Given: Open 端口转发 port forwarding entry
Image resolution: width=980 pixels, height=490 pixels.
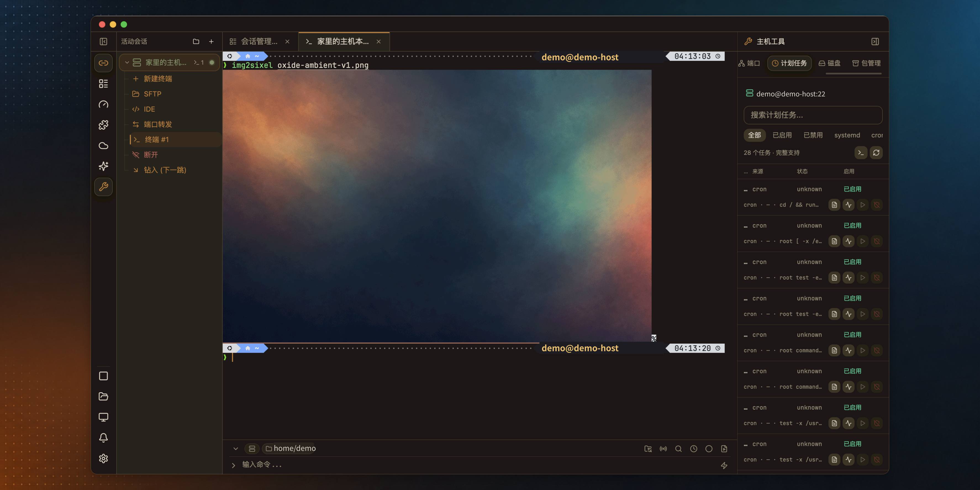Looking at the screenshot, I should [158, 124].
